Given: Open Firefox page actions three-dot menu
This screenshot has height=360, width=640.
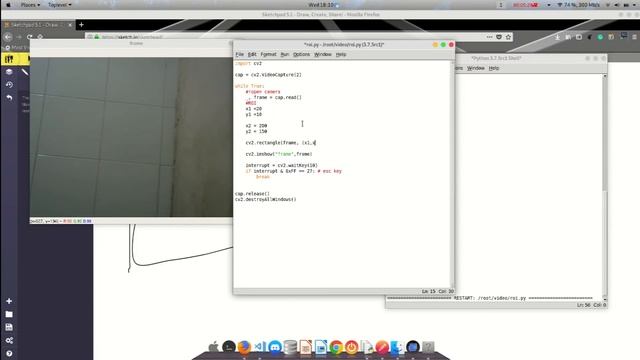Looking at the screenshot, I should tap(489, 37).
